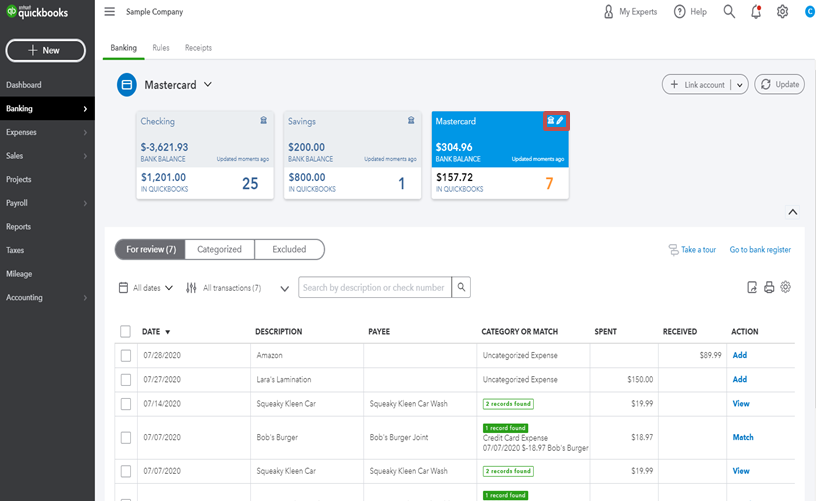
Task: Check the 07/14/2020 Squeaky Kleen Car checkbox
Action: coord(125,404)
